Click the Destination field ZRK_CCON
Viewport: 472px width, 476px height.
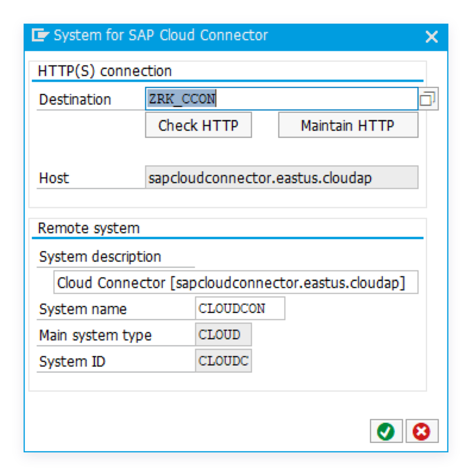coord(281,99)
